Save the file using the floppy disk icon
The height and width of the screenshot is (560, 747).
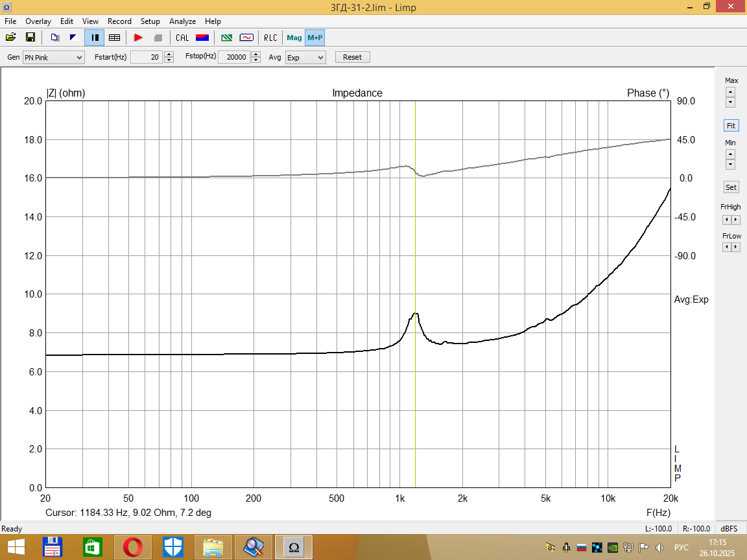30,38
